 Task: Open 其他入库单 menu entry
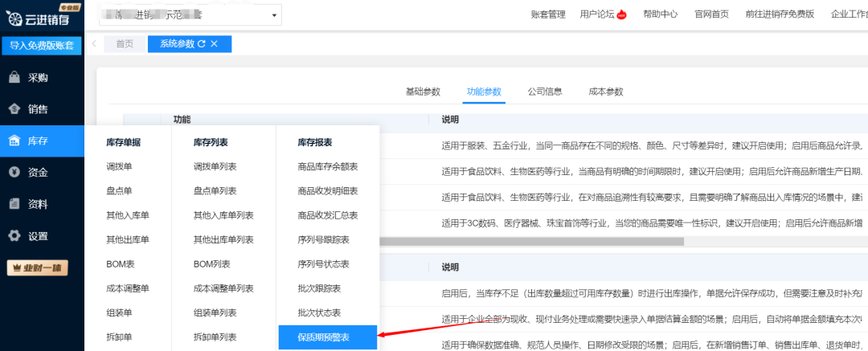point(128,215)
